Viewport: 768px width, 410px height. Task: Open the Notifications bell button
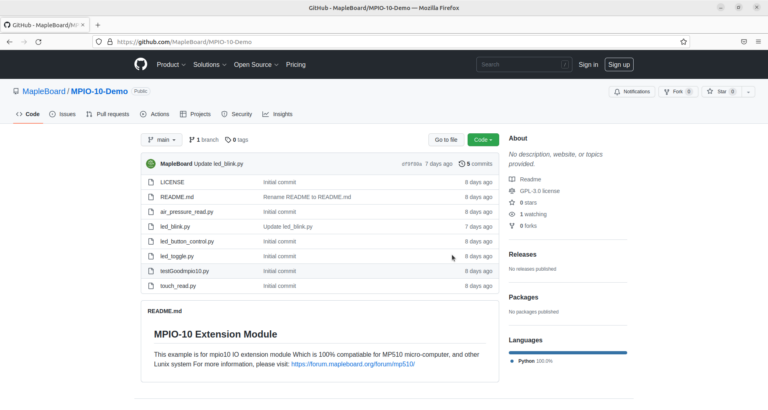(632, 92)
